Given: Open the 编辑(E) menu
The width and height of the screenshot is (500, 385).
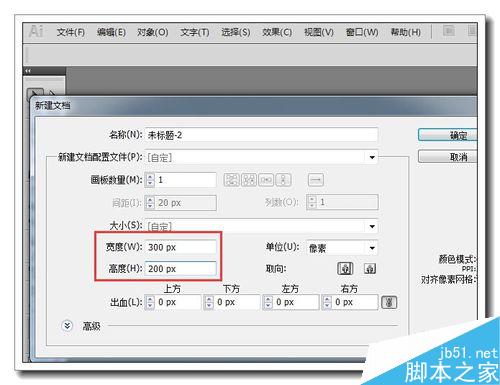Looking at the screenshot, I should tap(111, 32).
